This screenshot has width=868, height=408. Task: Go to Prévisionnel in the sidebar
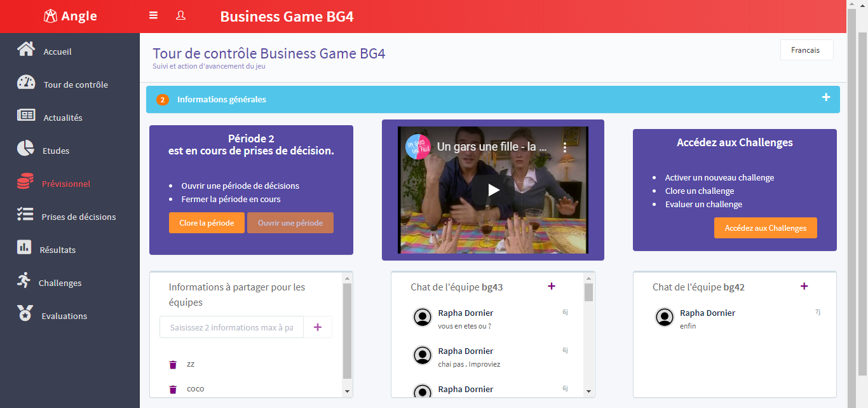tap(66, 184)
